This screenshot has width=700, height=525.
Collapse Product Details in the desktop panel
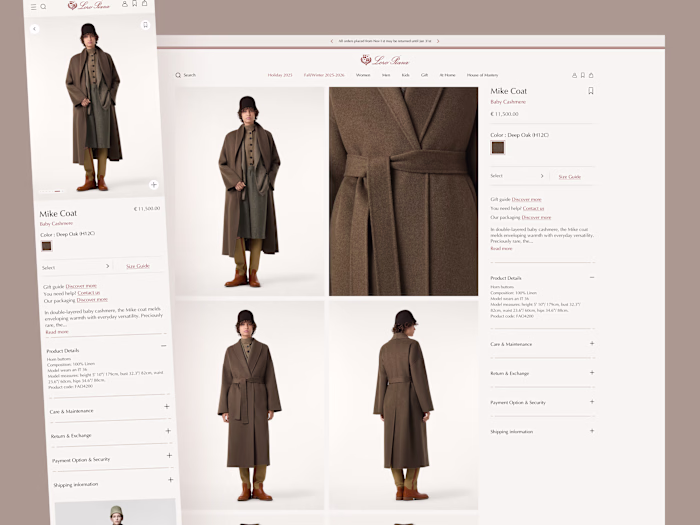(592, 277)
